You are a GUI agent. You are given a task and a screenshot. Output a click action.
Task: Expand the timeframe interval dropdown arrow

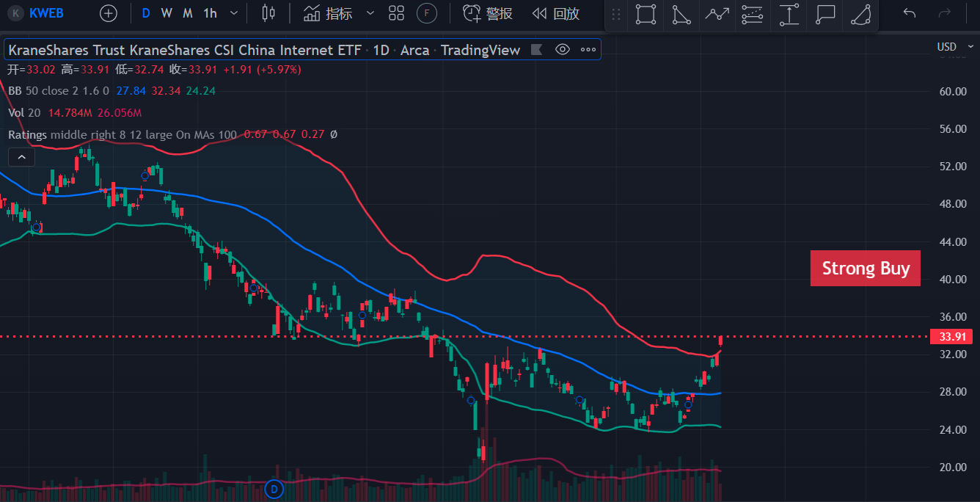[233, 13]
